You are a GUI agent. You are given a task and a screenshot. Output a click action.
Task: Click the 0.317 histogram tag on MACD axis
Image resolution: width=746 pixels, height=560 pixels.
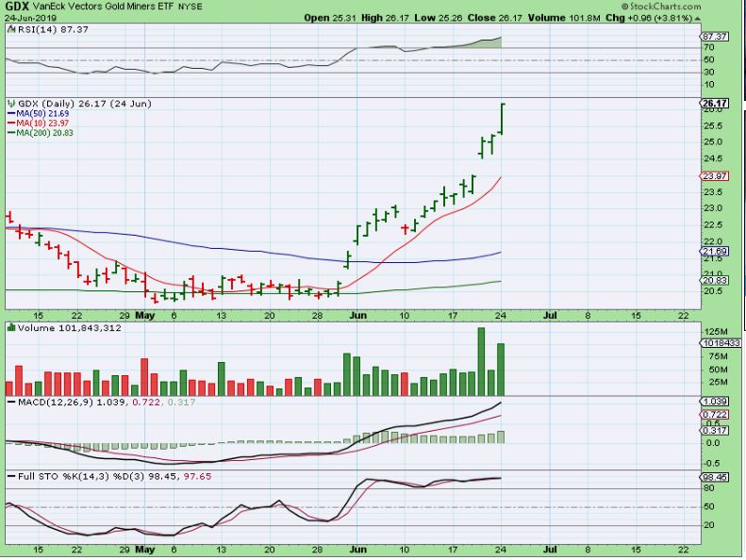(715, 430)
